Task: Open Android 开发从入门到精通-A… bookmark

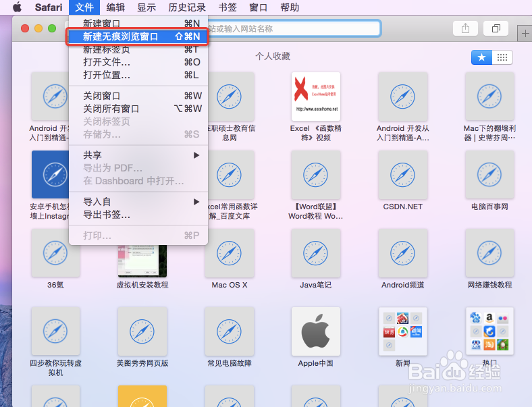Action: (403, 97)
